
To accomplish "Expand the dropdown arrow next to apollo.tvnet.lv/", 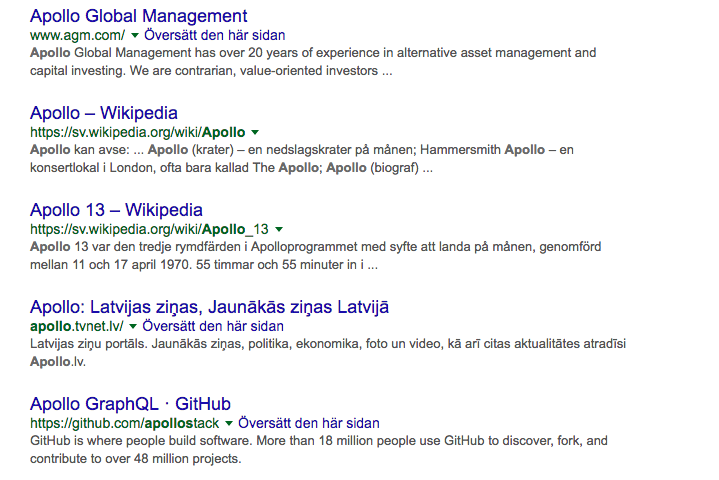I will click(x=133, y=326).
